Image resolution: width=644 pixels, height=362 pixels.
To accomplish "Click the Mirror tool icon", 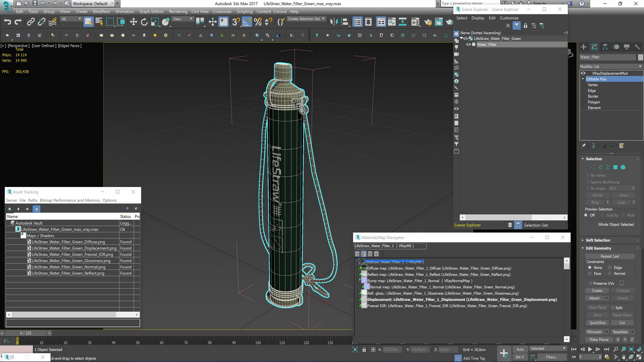I will click(334, 22).
